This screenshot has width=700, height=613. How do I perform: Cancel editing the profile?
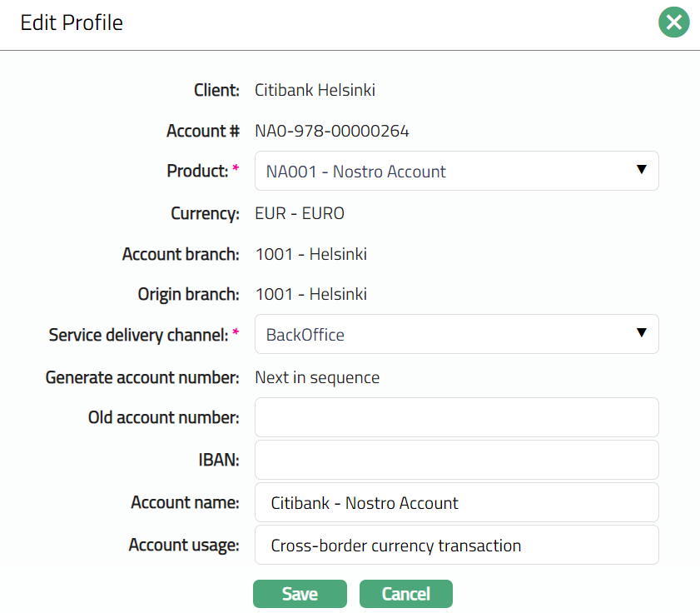click(405, 594)
